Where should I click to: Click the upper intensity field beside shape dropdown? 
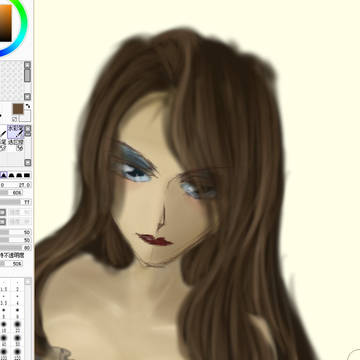point(19,212)
